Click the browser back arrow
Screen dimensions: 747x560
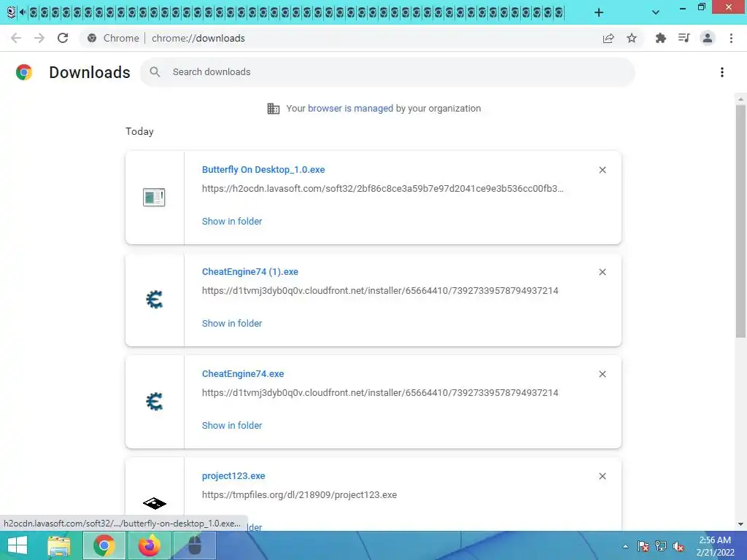16,38
